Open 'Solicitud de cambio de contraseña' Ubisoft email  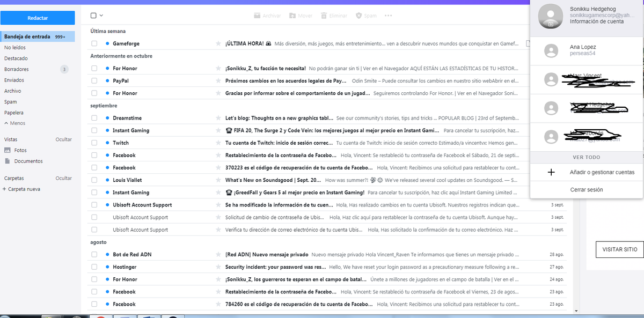(327, 217)
